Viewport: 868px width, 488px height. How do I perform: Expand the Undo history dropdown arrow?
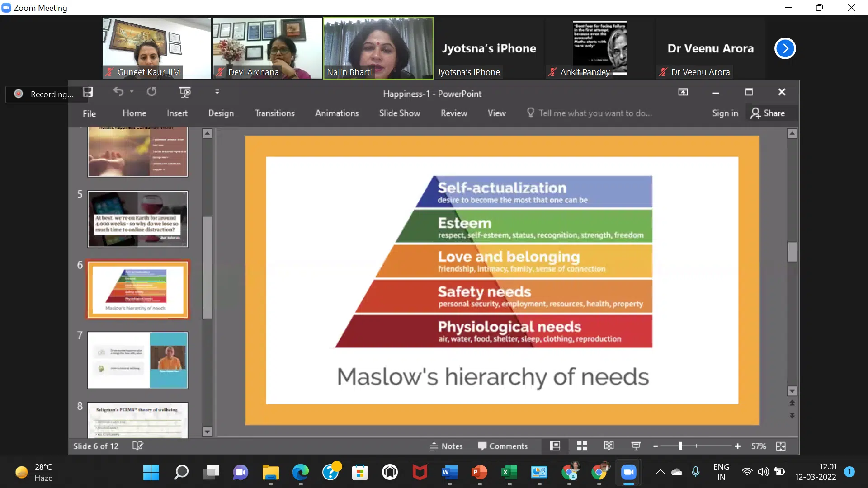[x=132, y=92]
